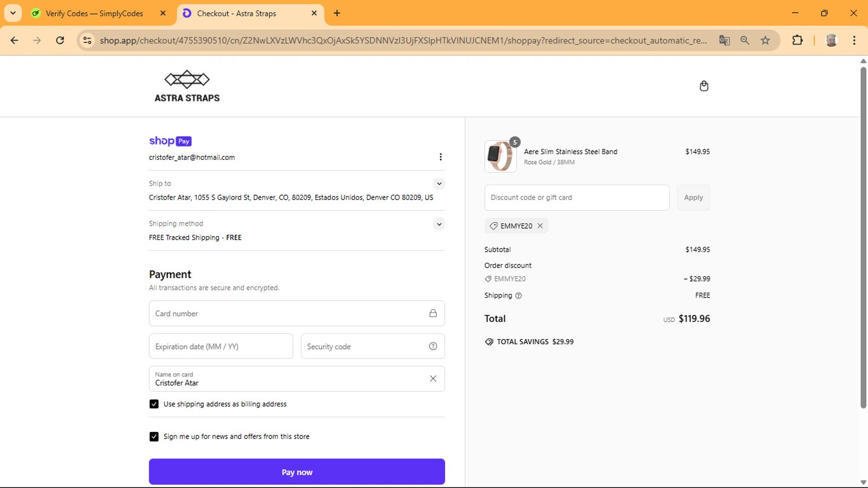Focus the Card number field
The image size is (868, 488).
tap(297, 313)
